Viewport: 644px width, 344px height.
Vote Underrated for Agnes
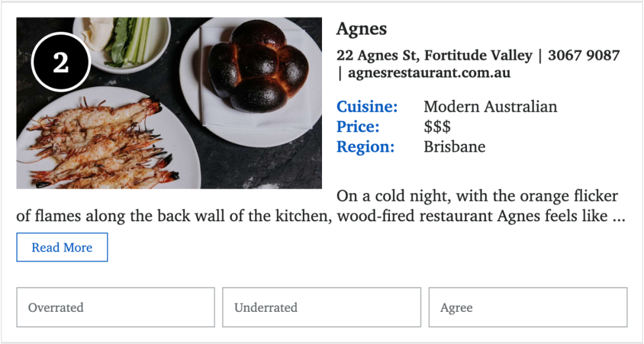[x=321, y=307]
